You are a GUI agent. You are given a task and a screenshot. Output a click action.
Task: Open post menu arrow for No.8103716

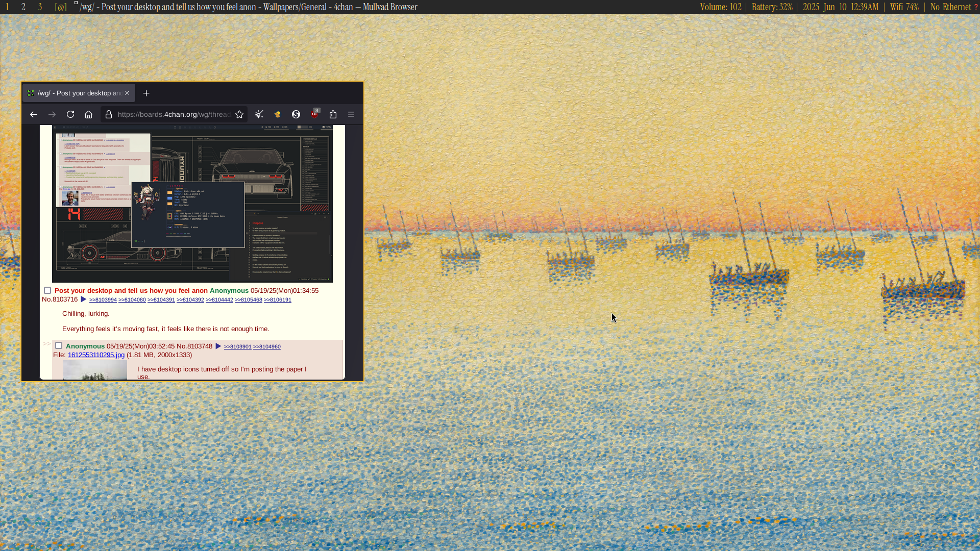tap(83, 299)
